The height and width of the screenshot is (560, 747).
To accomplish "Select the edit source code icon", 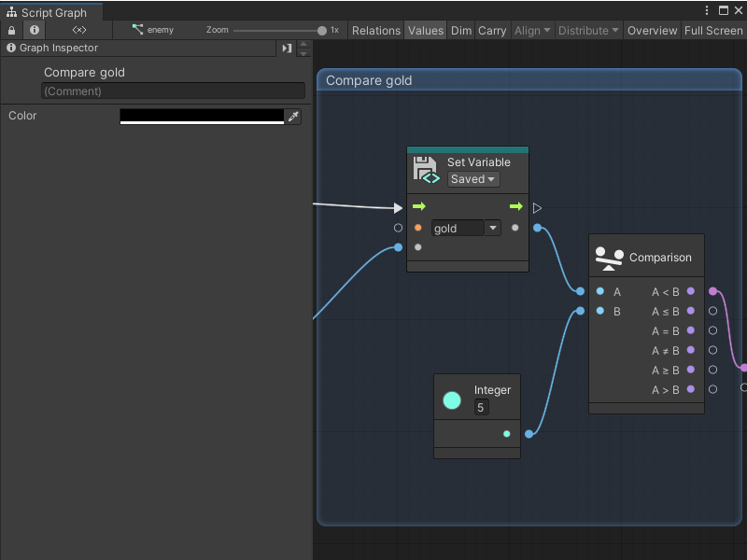I will pyautogui.click(x=79, y=30).
